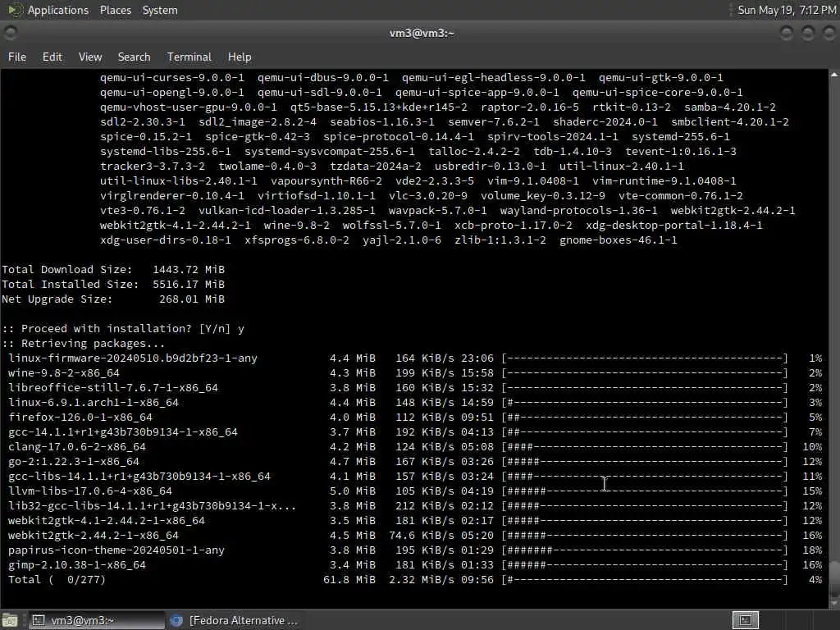
Task: Click qemu-ui-curses-9.0.0-1 in the package list
Action: pyautogui.click(x=172, y=78)
